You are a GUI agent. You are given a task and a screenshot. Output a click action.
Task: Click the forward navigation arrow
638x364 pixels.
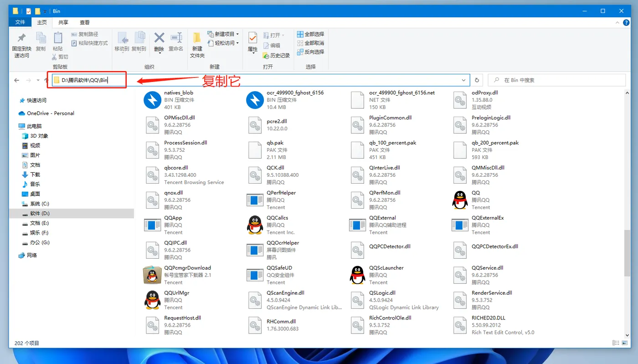click(29, 80)
